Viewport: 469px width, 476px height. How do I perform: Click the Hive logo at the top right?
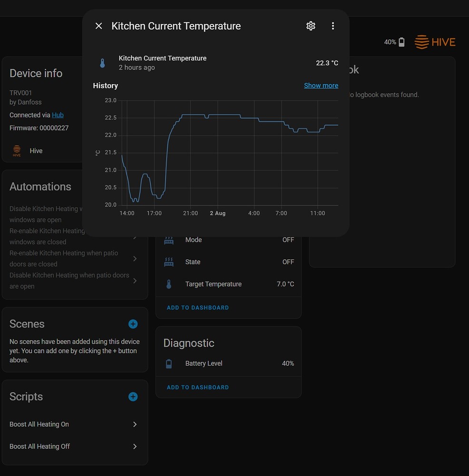coord(434,42)
